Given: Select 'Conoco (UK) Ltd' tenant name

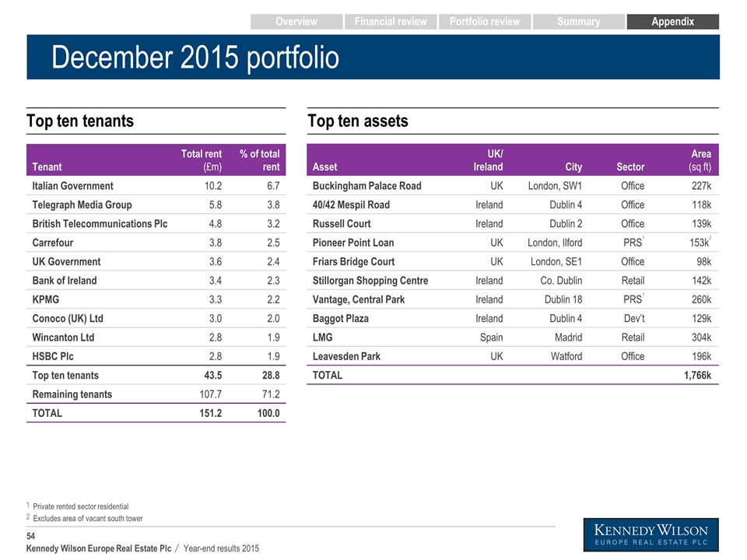Looking at the screenshot, I should [68, 319].
